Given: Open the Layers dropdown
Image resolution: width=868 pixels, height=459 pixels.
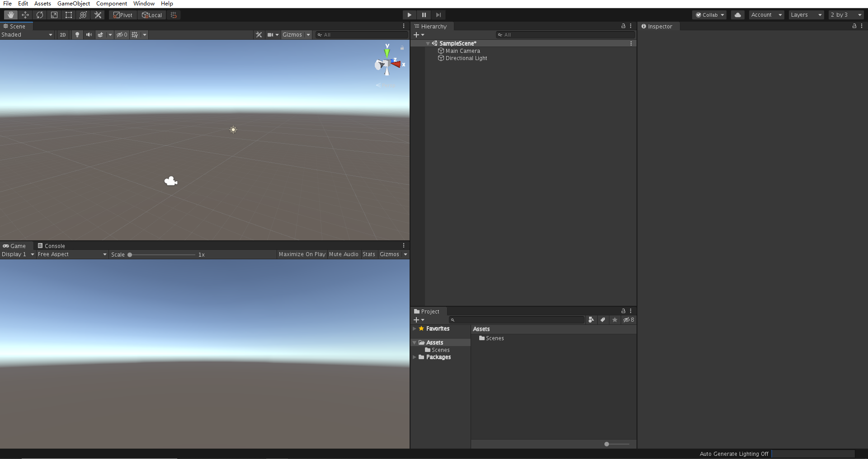Looking at the screenshot, I should click(807, 15).
